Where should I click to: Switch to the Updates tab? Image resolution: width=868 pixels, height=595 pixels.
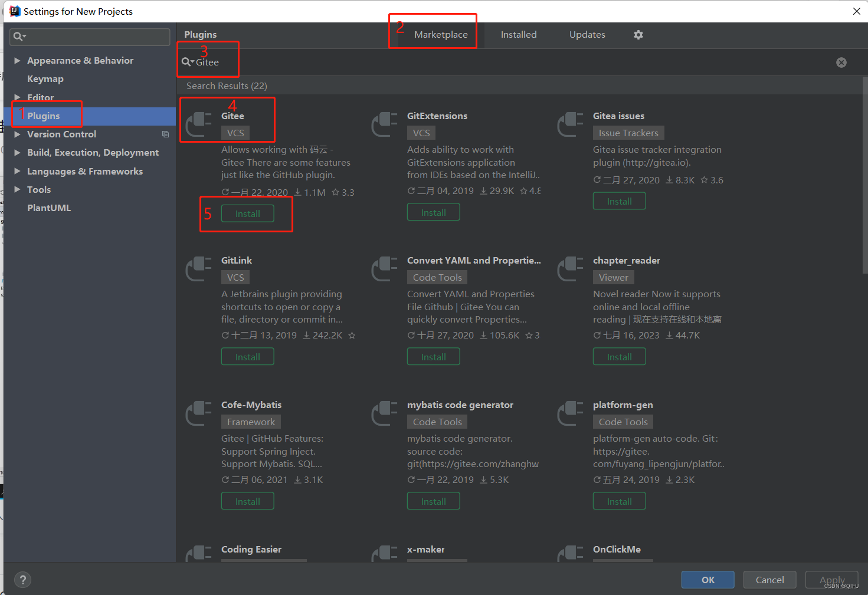587,35
